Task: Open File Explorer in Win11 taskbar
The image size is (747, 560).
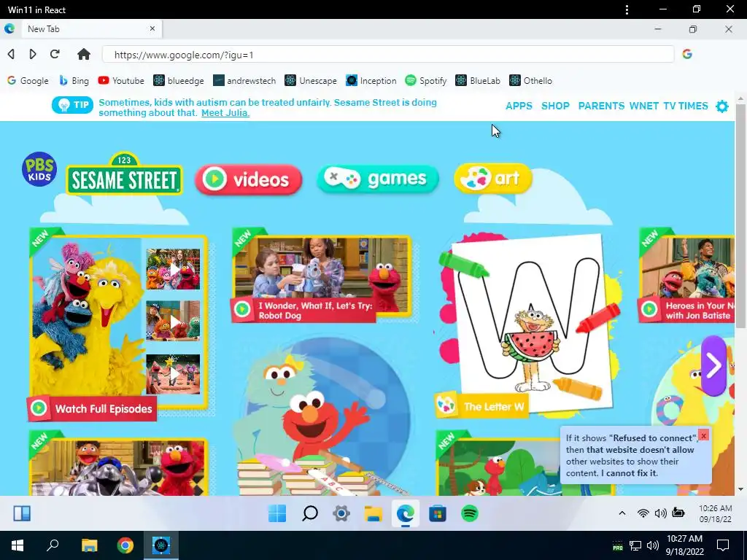Action: pyautogui.click(x=373, y=513)
